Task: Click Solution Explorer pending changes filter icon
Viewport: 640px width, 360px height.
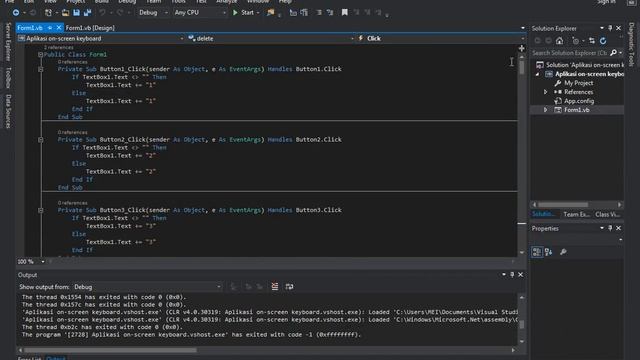Action: pyautogui.click(x=576, y=41)
